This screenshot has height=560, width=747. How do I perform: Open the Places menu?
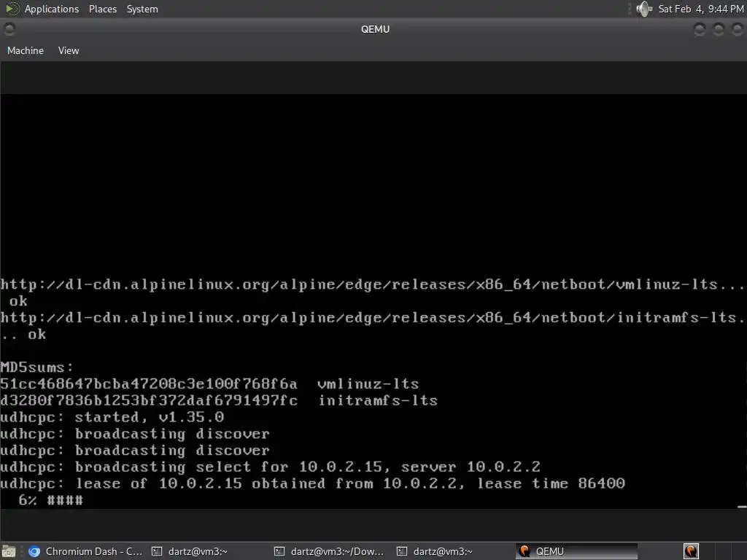pos(102,9)
